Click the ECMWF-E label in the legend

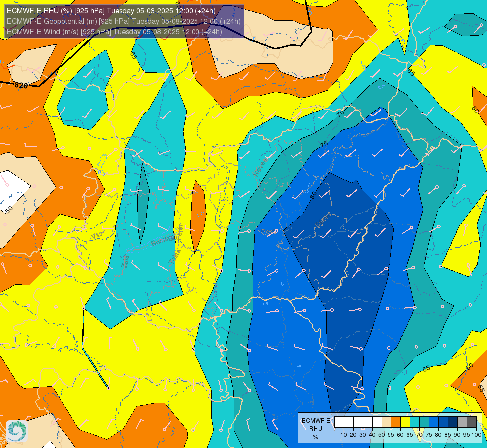point(316,421)
